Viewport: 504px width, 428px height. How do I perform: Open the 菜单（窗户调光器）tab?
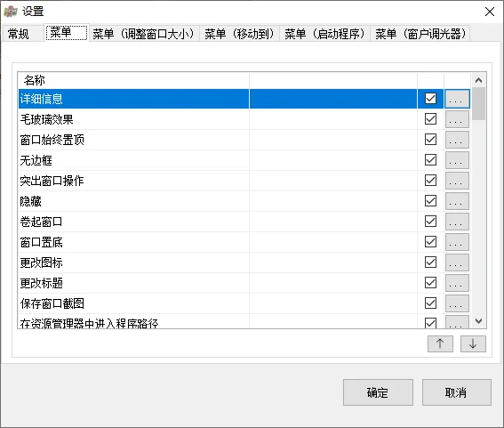420,34
